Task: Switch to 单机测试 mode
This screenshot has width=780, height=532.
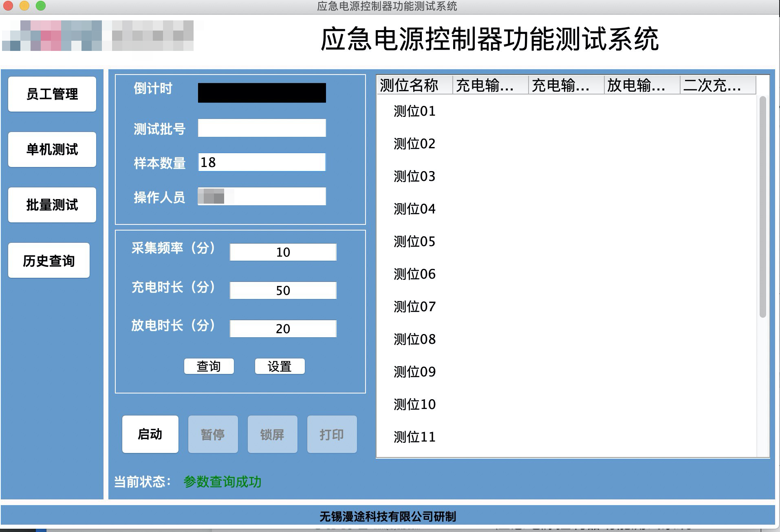Action: coord(52,149)
